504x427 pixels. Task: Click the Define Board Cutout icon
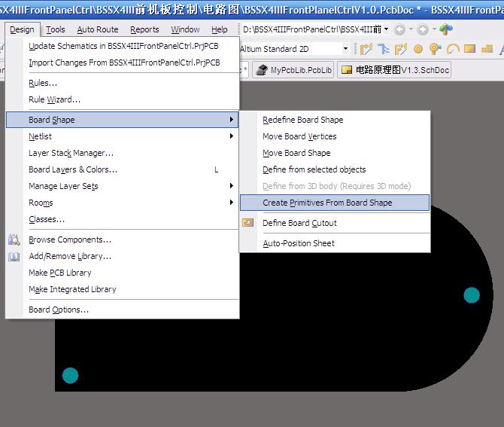[x=247, y=223]
